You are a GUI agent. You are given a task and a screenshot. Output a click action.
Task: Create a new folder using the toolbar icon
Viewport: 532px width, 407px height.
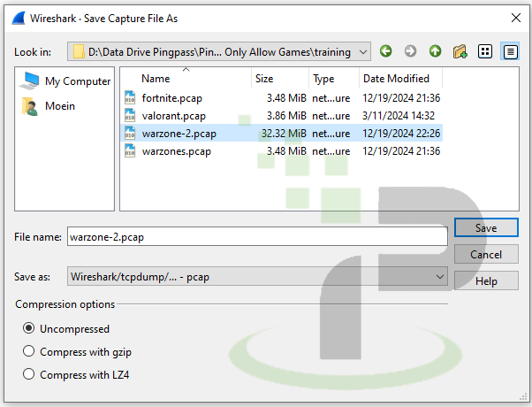click(x=460, y=52)
